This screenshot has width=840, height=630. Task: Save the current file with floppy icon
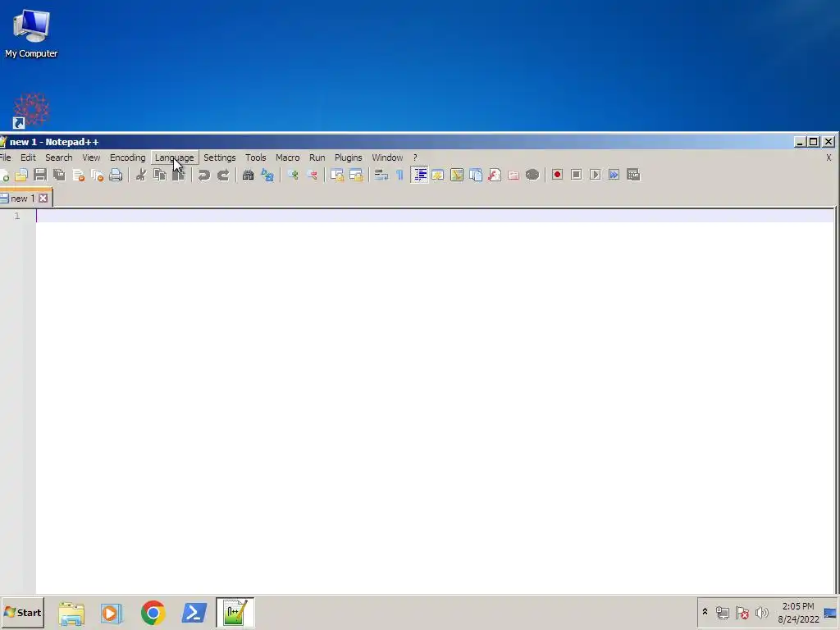40,176
